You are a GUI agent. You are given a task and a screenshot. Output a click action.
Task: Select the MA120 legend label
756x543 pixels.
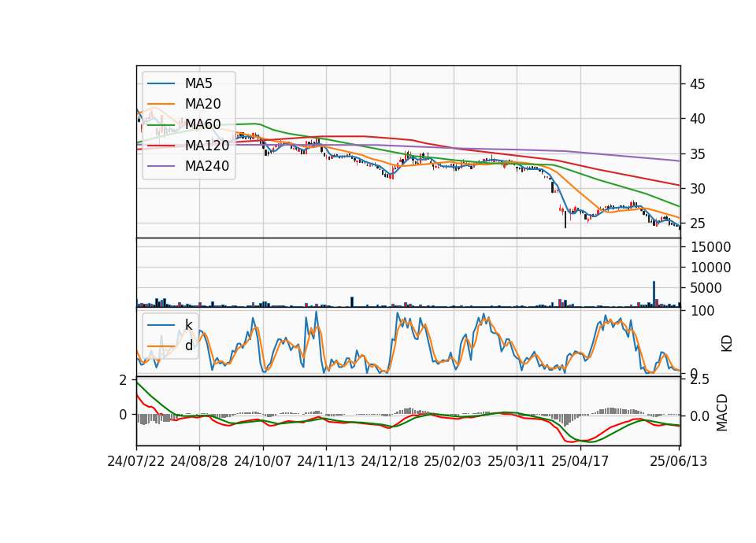207,145
